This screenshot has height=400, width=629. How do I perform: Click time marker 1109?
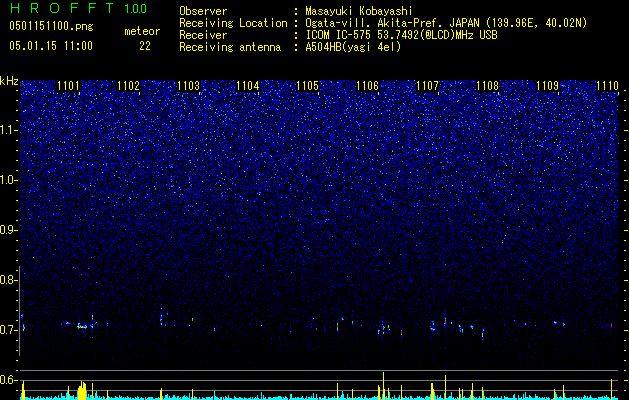point(548,86)
